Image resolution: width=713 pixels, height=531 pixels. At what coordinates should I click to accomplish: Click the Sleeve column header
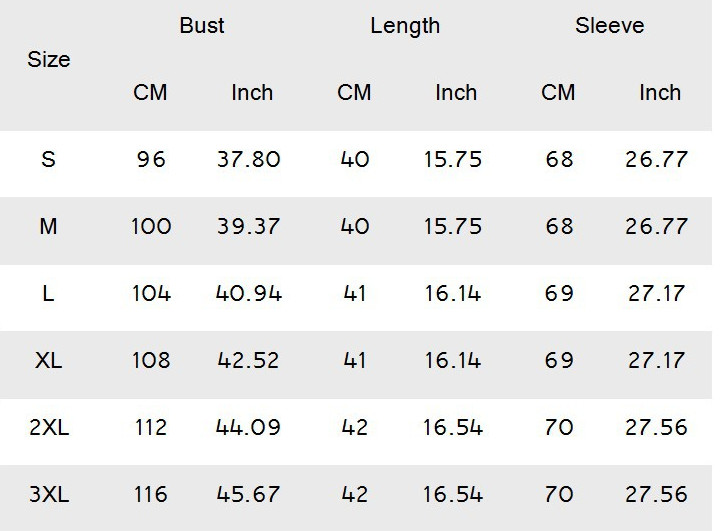tap(609, 25)
